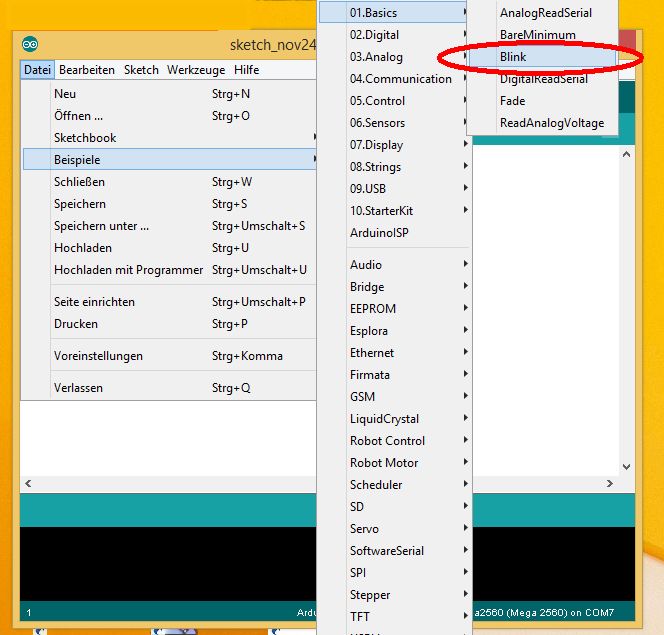Open the ArduinoISP example
Viewport: 664px width, 635px height.
tap(395, 233)
